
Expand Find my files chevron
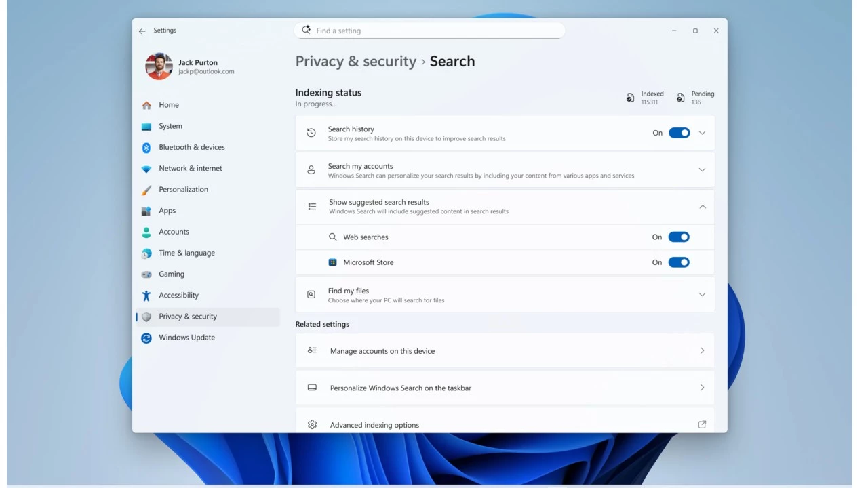click(702, 294)
